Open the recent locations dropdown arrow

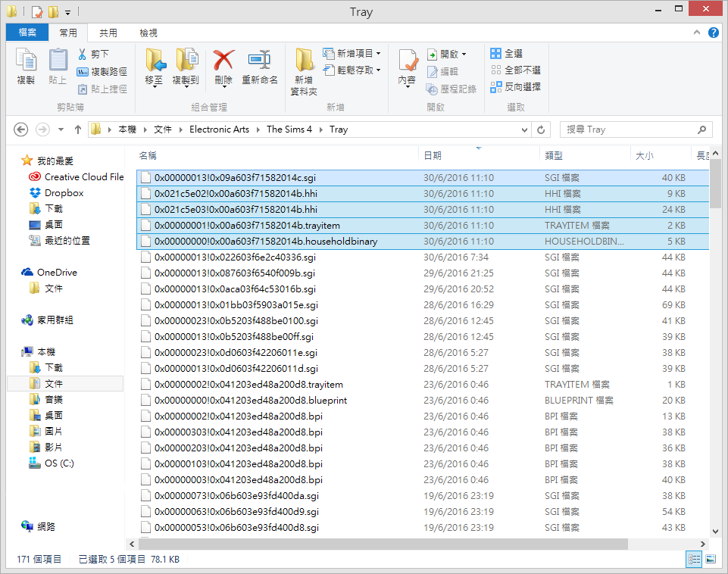[x=61, y=129]
